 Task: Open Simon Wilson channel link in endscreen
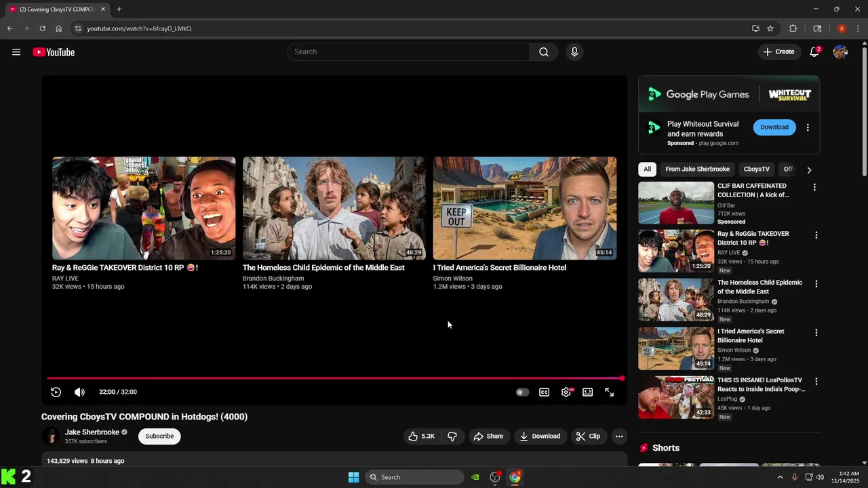[x=453, y=279]
